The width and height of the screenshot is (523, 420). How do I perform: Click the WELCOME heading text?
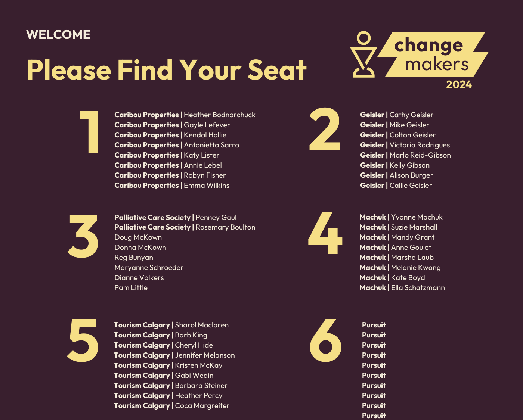pyautogui.click(x=58, y=35)
